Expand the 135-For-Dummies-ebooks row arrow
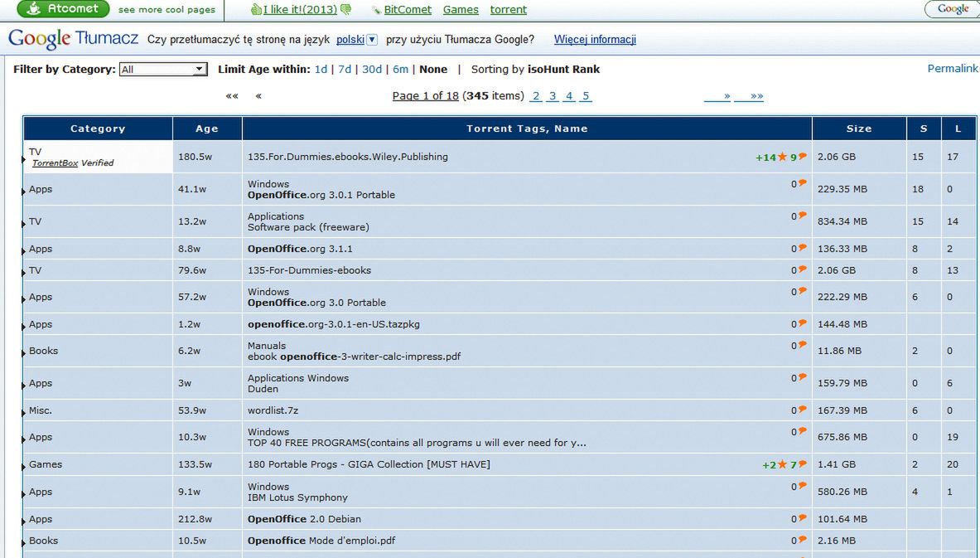980x558 pixels. [x=24, y=274]
